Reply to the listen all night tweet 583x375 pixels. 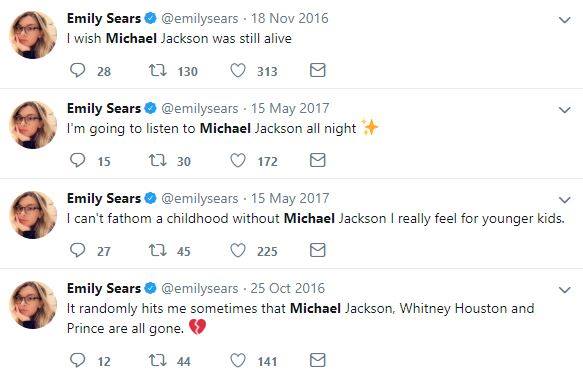pyautogui.click(x=77, y=160)
